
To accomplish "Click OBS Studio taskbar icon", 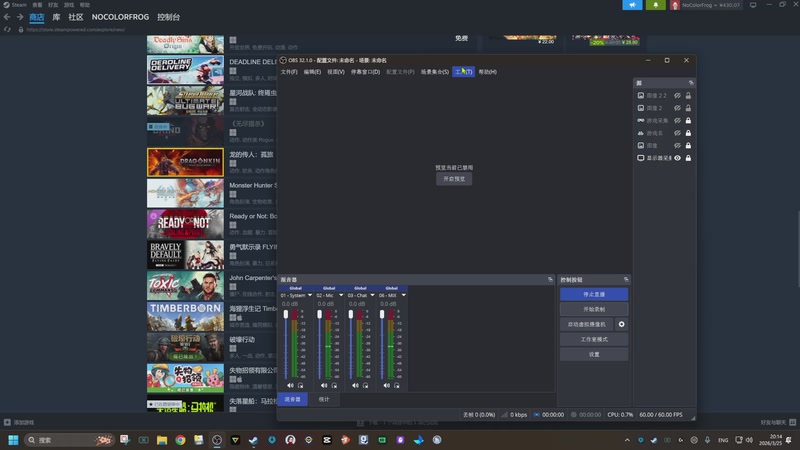I will click(x=217, y=440).
